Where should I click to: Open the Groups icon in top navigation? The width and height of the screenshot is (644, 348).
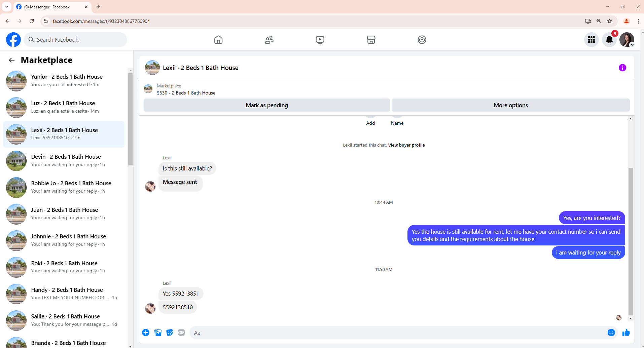(422, 40)
